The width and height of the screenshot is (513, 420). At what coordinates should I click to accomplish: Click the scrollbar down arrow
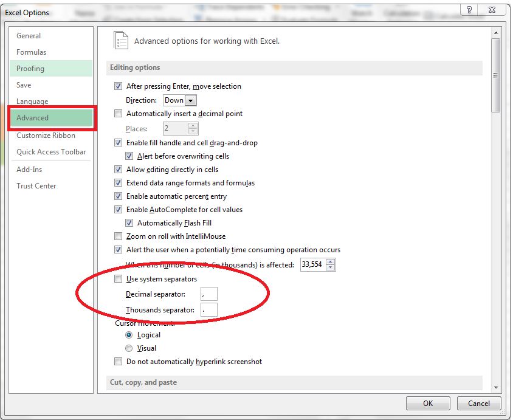coord(496,387)
